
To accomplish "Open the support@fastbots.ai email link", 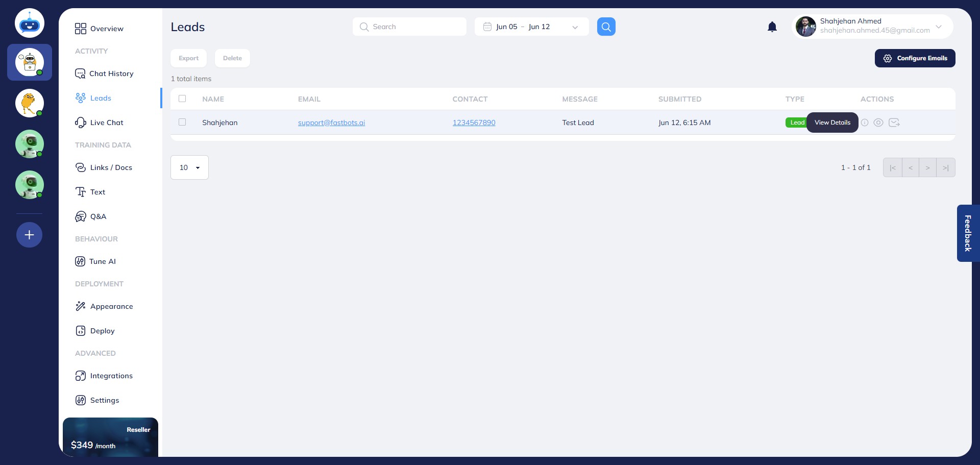I will (x=331, y=123).
